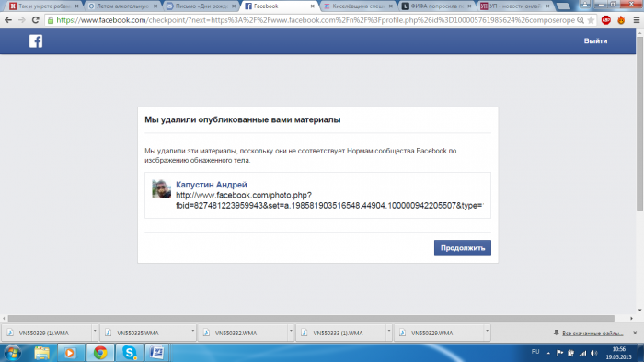644x362 pixels.
Task: Open the Капустин Андрей profile link
Action: tap(211, 185)
